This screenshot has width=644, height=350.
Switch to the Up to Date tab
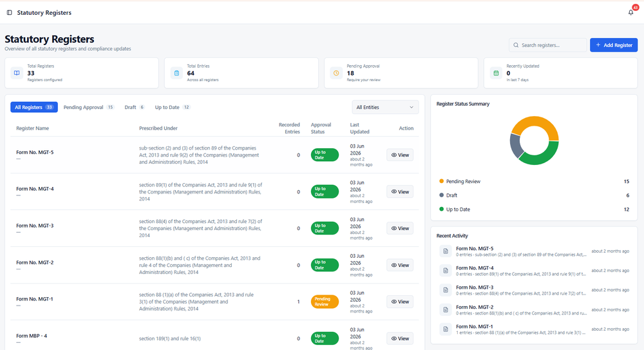(172, 108)
